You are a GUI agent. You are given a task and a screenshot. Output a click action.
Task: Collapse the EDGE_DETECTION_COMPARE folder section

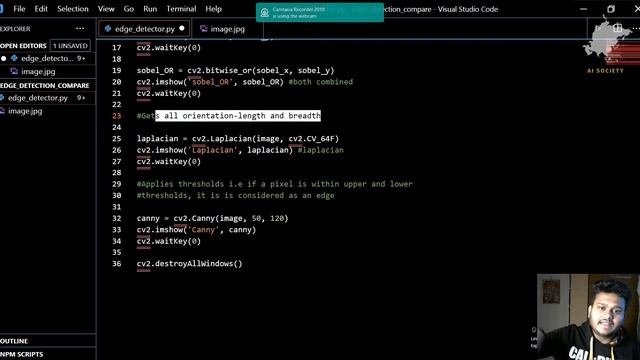(45, 85)
